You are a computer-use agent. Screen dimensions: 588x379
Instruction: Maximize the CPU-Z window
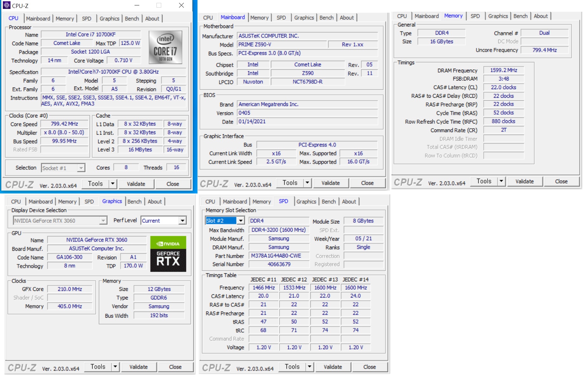[x=159, y=5]
